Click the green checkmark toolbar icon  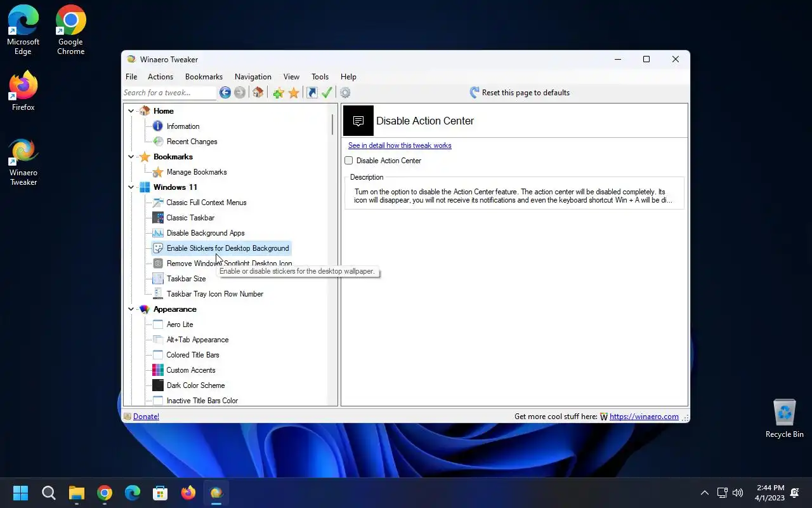[x=327, y=93]
